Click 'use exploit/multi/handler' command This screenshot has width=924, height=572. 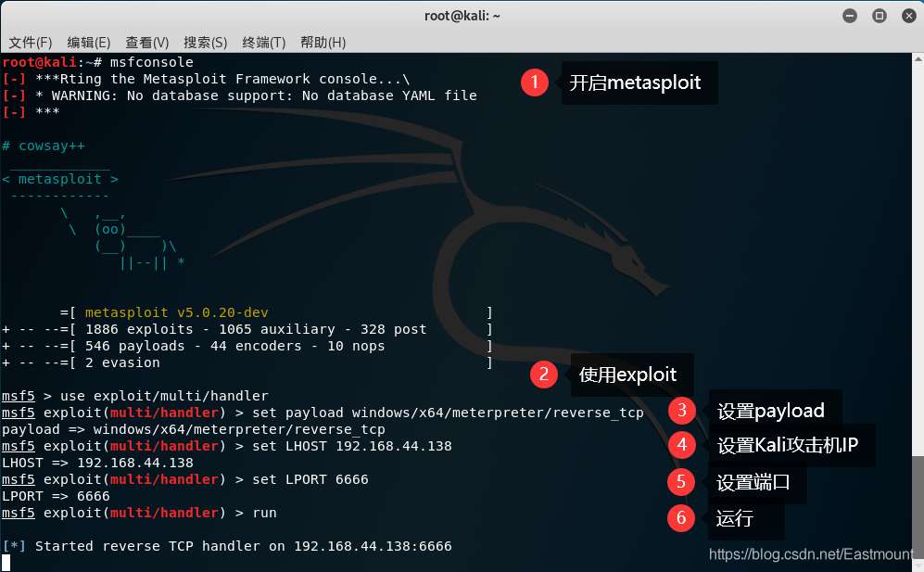coord(164,396)
